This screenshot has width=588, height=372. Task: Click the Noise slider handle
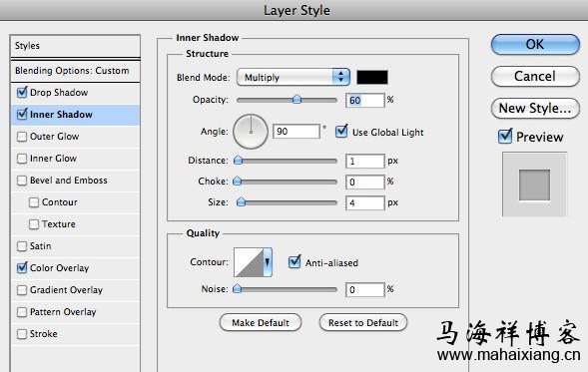238,289
